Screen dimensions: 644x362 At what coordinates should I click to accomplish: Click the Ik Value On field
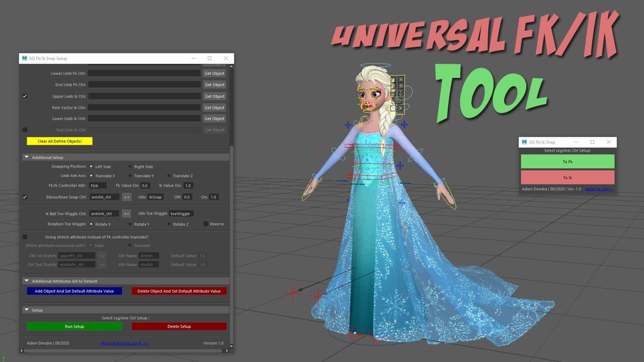[188, 186]
